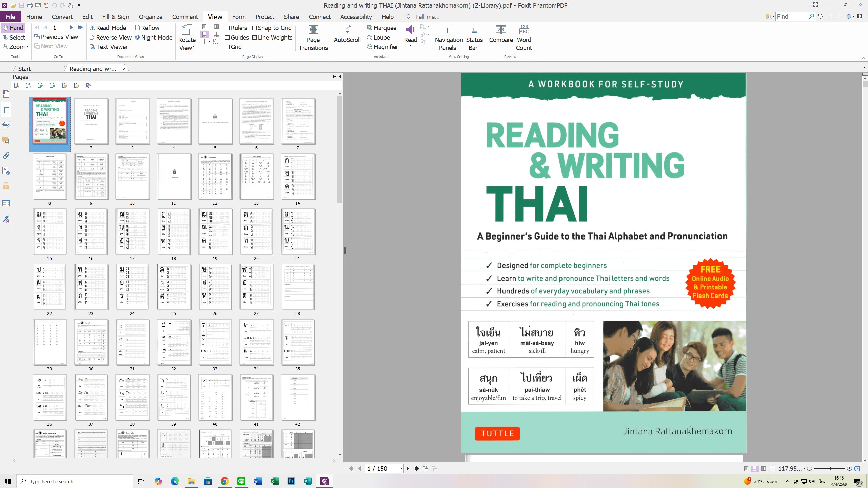Launch the Magnifier assistant
Image resolution: width=868 pixels, height=488 pixels.
tap(382, 47)
